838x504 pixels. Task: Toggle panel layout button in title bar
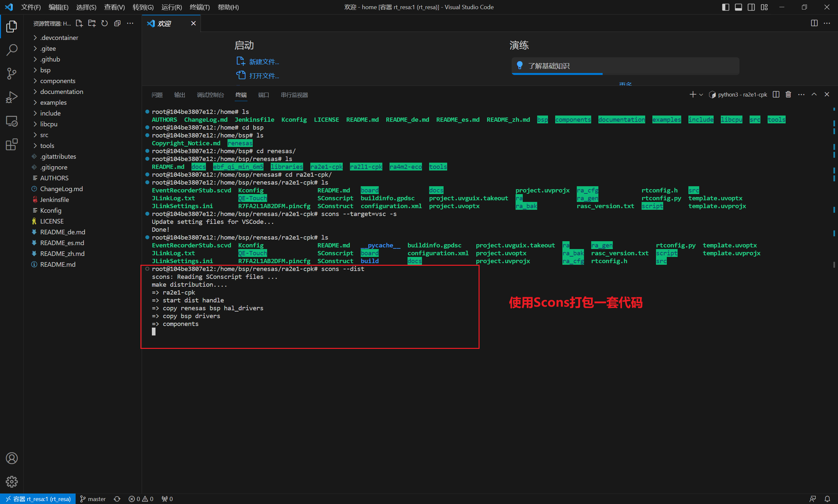tap(738, 7)
